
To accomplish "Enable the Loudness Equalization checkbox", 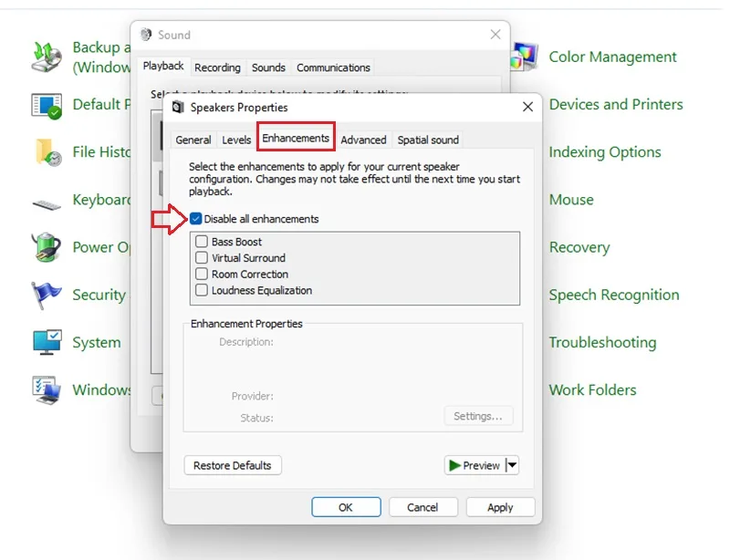I will click(x=202, y=290).
